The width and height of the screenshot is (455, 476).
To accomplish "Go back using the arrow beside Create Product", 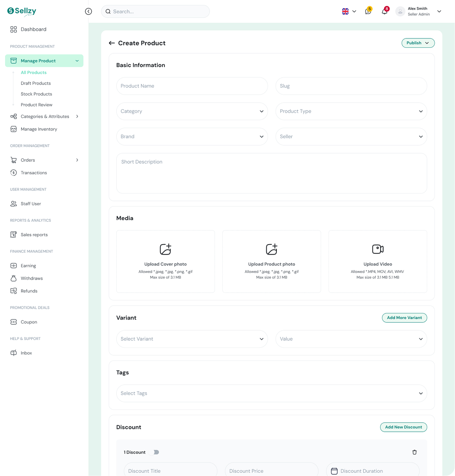I will coord(112,43).
